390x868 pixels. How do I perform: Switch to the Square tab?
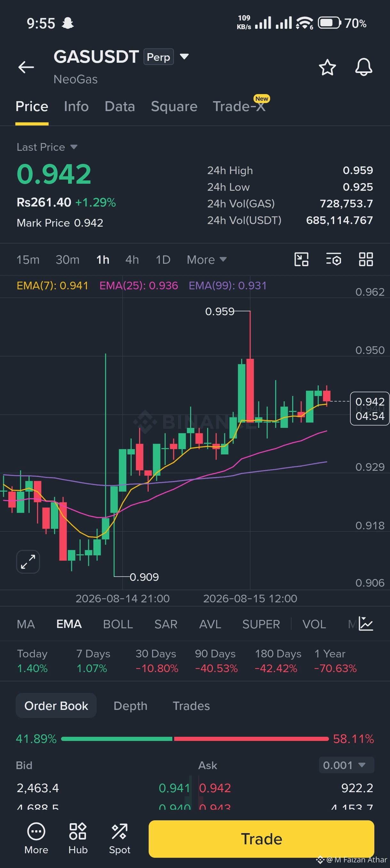(x=174, y=107)
